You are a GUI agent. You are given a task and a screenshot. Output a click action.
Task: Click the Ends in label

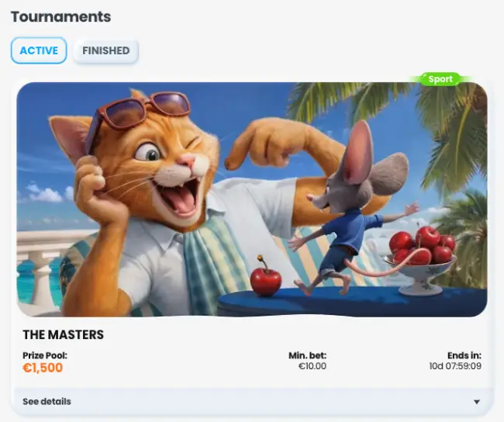pyautogui.click(x=464, y=355)
